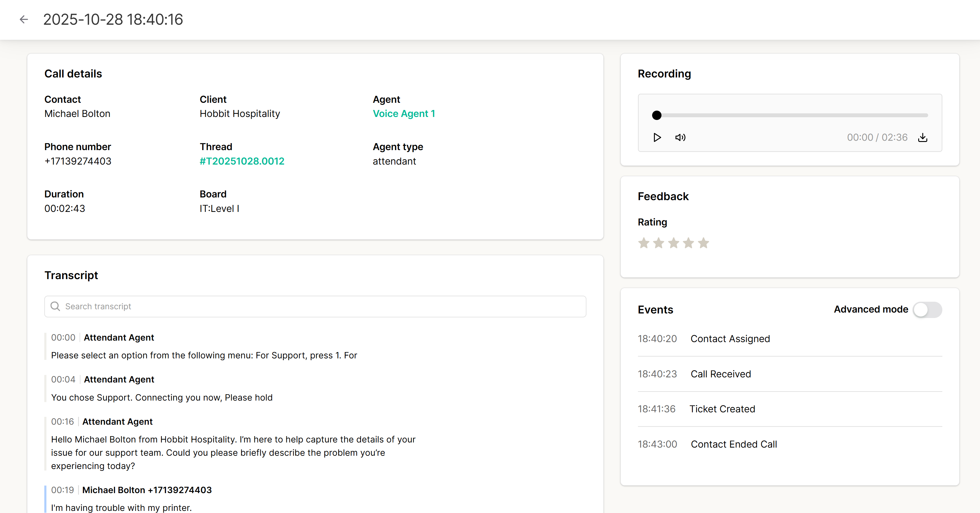Click the search magnifier icon

[x=55, y=306]
